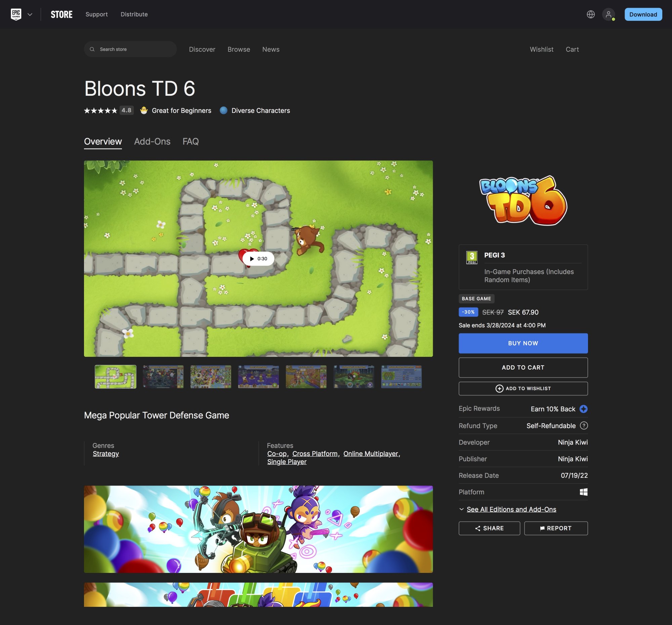
Task: Click the PEGI 3 rating badge
Action: tap(471, 257)
